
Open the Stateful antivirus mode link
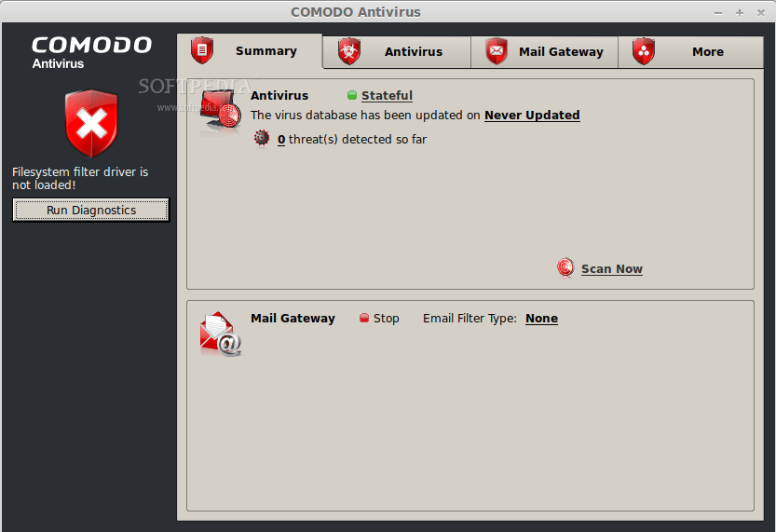(x=387, y=96)
